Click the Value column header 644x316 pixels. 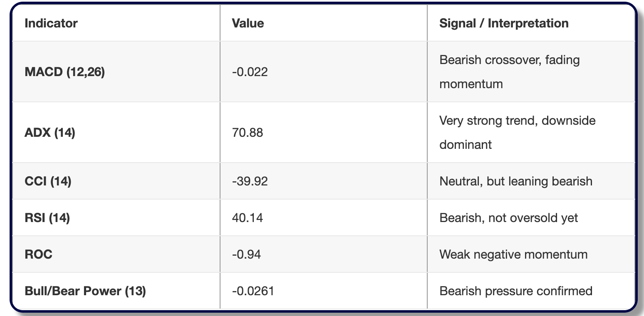coord(248,23)
